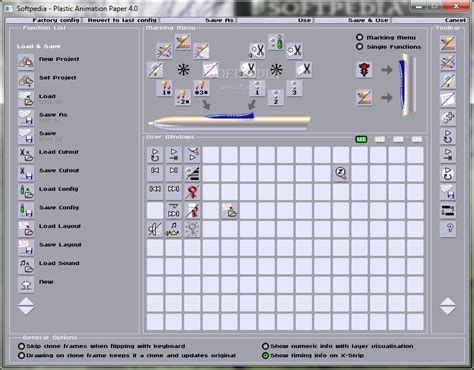This screenshot has height=370, width=474.
Task: Click the loop-play icon in User Windows grid
Action: point(155,155)
